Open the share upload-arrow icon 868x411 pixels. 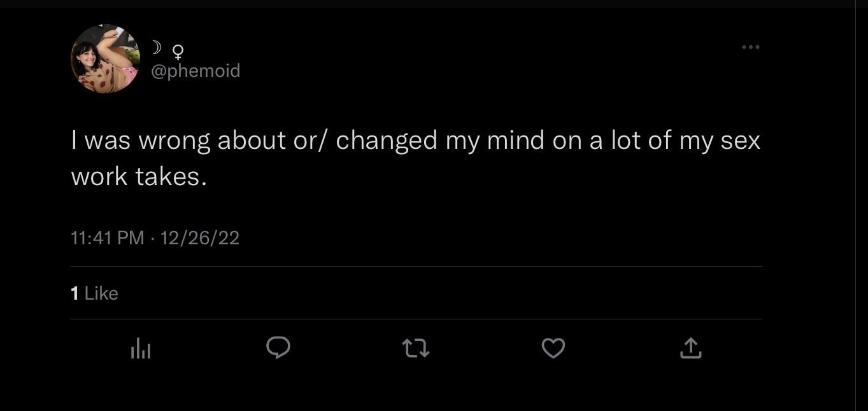point(690,347)
